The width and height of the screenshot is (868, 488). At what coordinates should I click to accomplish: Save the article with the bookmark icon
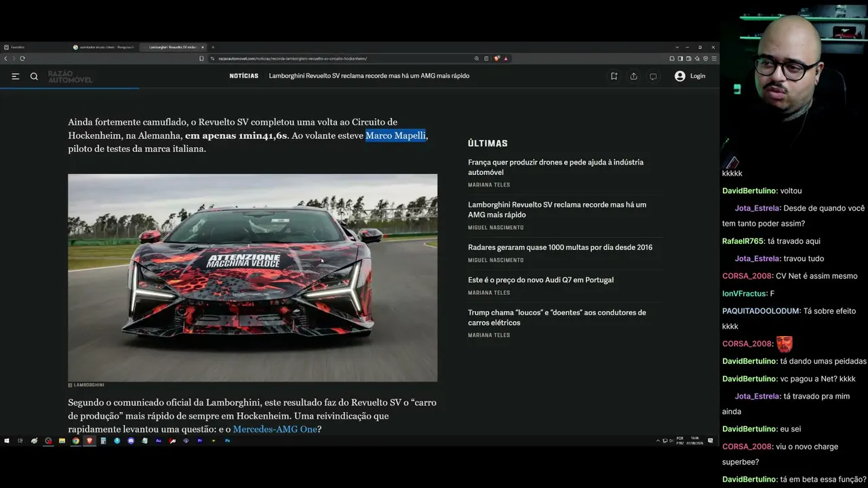[614, 77]
